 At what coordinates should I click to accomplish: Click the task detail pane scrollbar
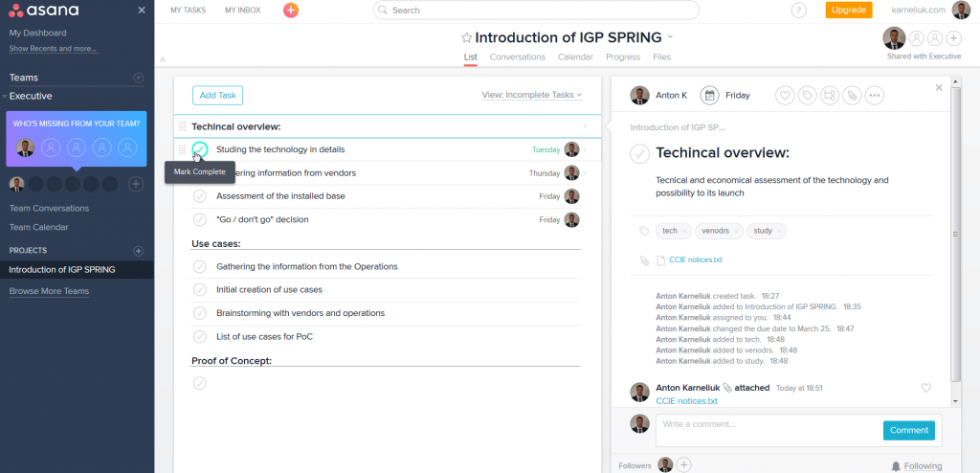pyautogui.click(x=955, y=235)
